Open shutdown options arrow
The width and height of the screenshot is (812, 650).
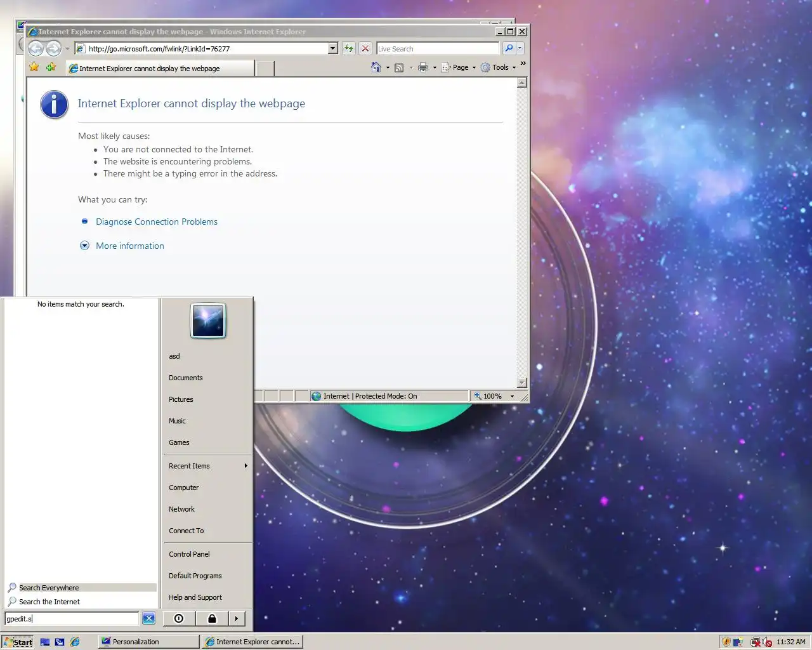pyautogui.click(x=237, y=618)
